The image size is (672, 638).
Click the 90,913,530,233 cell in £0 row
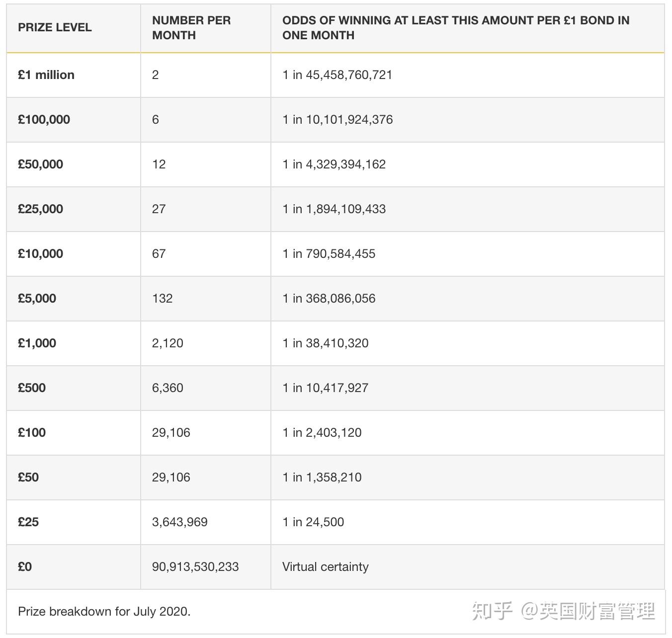point(196,566)
